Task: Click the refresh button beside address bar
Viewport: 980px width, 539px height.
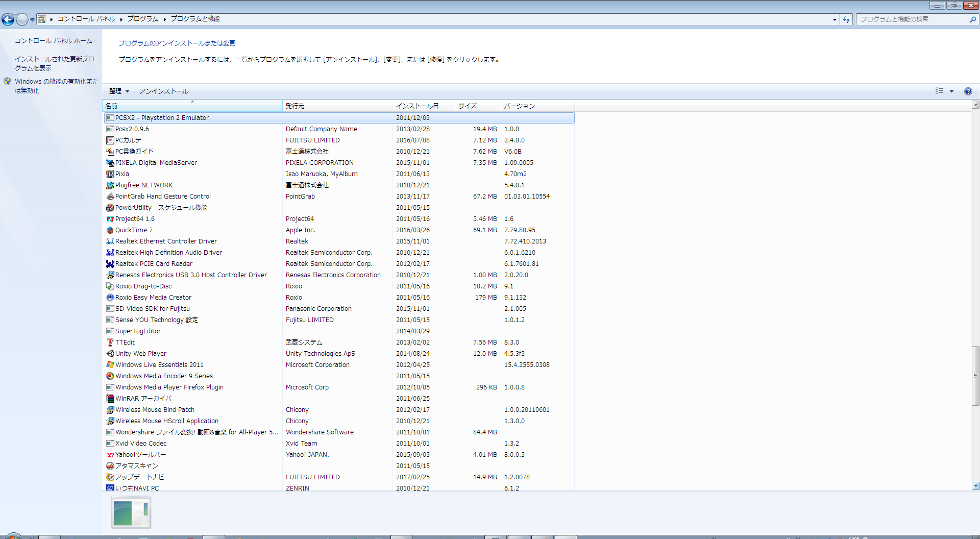Action: point(846,19)
